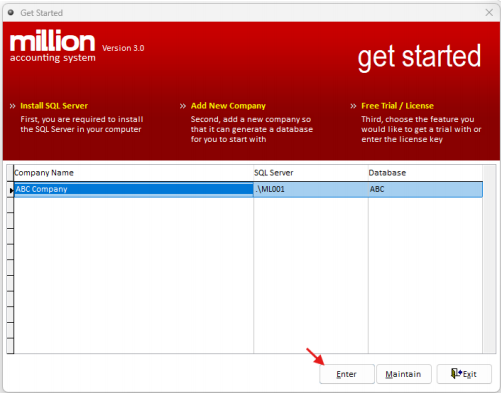The width and height of the screenshot is (501, 393).
Task: Open the Free Trial / License link
Action: [x=397, y=106]
